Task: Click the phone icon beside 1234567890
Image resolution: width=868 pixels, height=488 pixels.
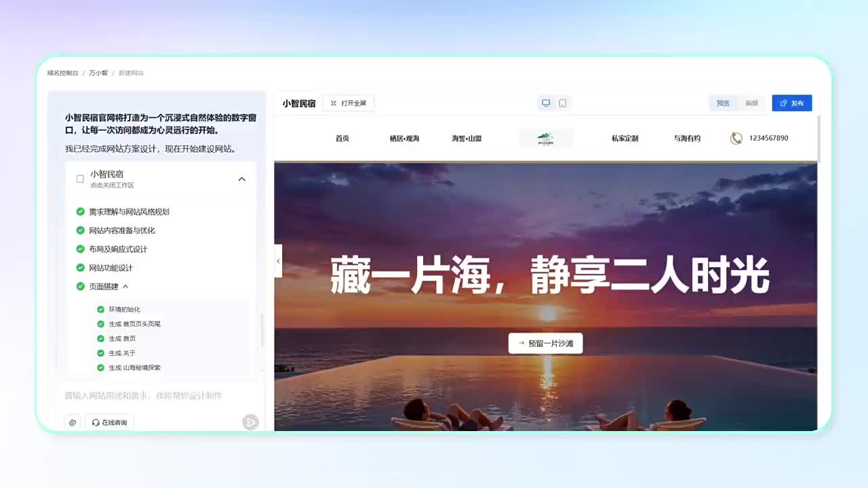Action: click(736, 138)
